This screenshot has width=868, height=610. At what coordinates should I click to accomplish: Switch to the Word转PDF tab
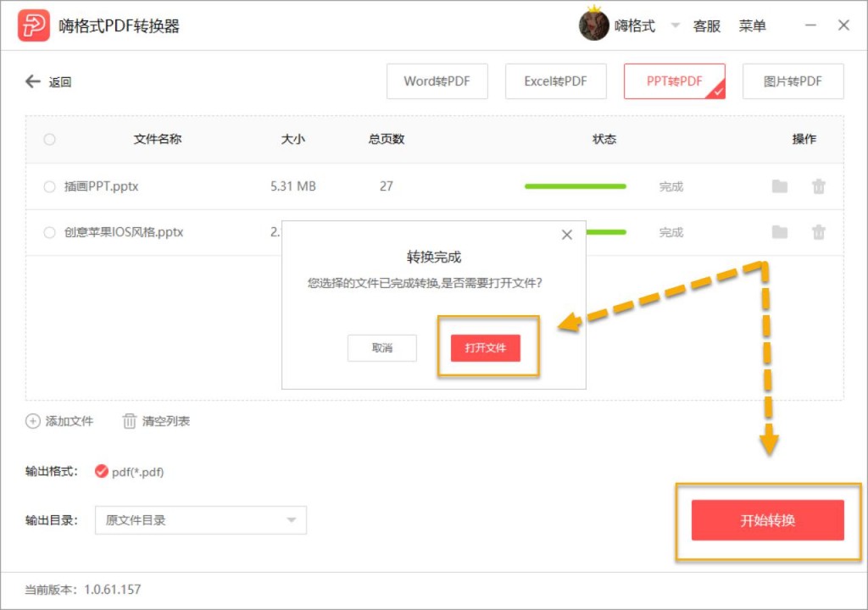click(x=437, y=81)
